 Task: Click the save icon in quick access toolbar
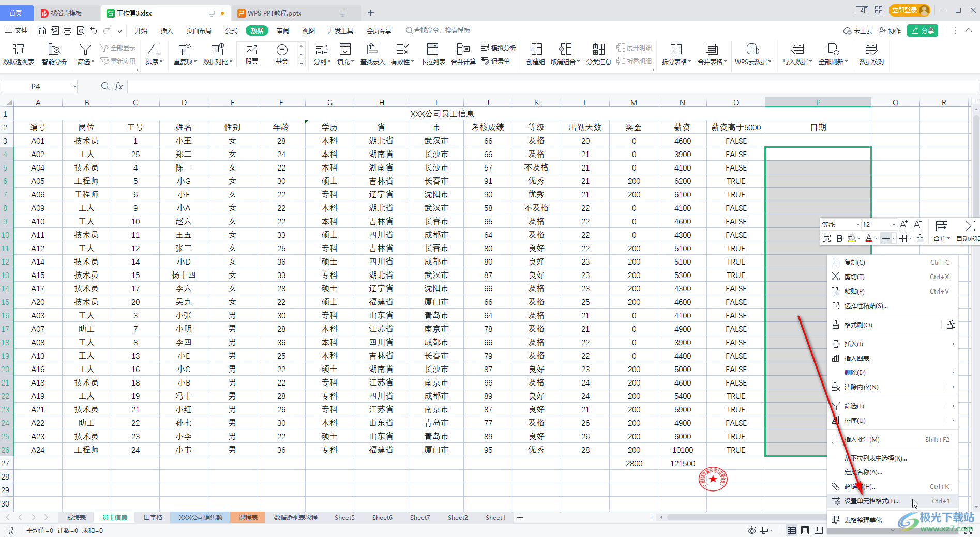42,30
